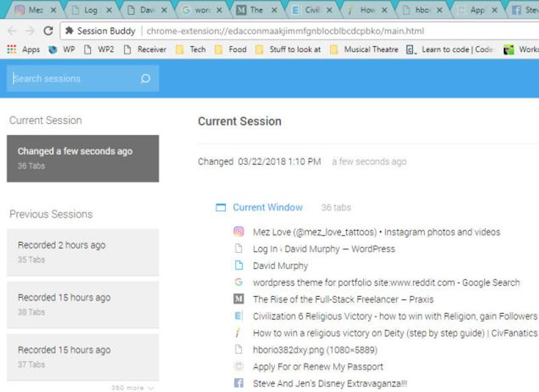Open the Apps grid shortcut in bookmarks
Screen dimensions: 539x392
coord(24,49)
